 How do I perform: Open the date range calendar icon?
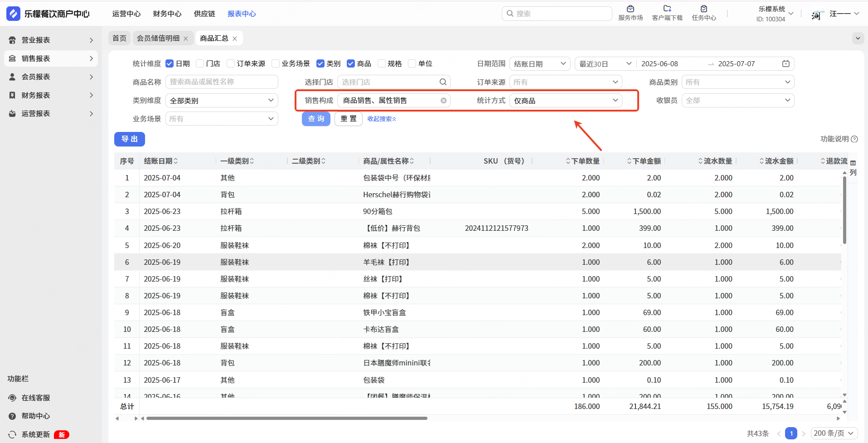tap(786, 63)
